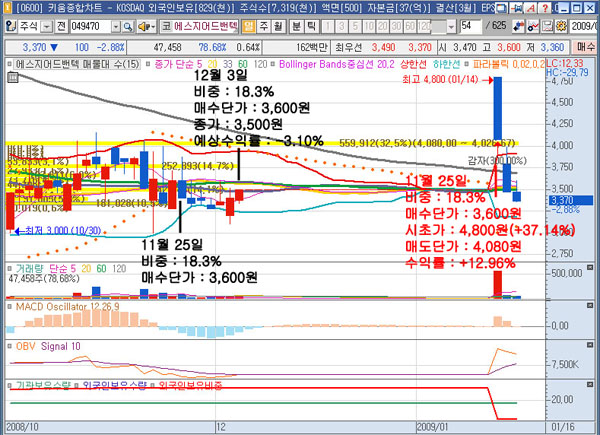Click corner button of 외국인보유 panel
Image resolution: width=600 pixels, height=435 pixels.
pos(590,384)
